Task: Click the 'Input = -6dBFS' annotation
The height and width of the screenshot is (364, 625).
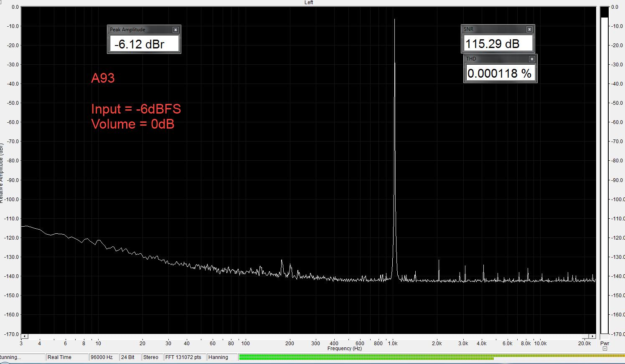Action: coord(136,109)
